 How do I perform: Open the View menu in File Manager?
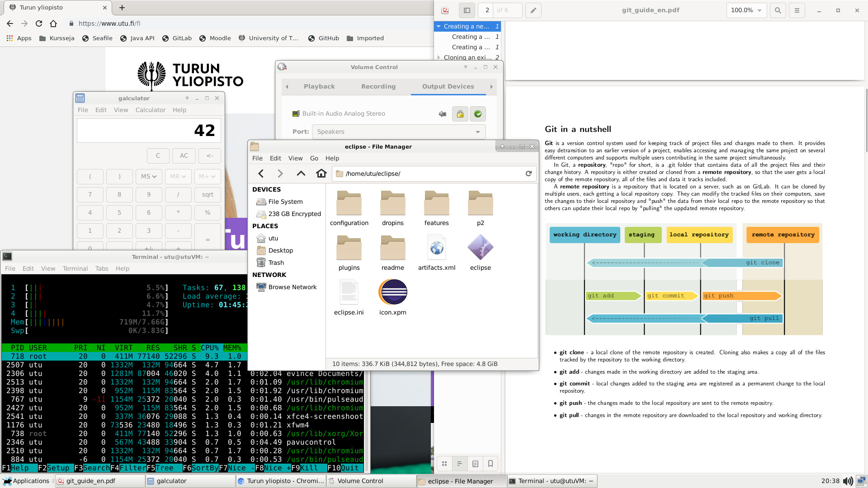295,159
